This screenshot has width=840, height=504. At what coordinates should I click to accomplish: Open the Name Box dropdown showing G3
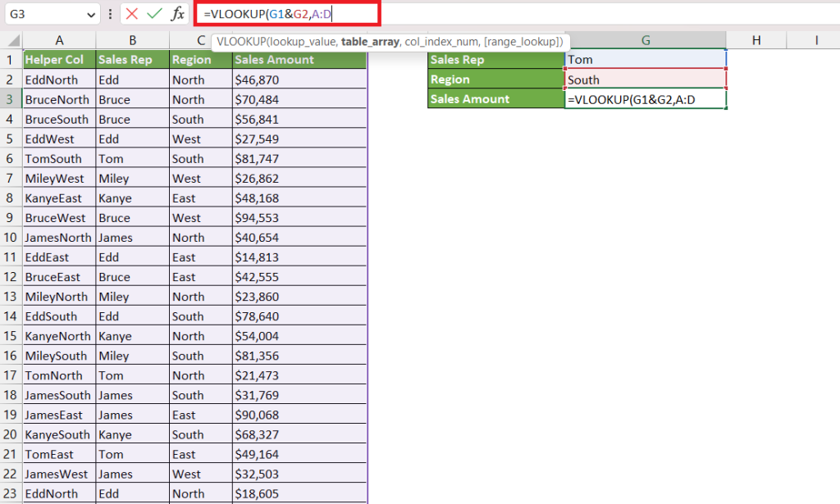tap(90, 14)
